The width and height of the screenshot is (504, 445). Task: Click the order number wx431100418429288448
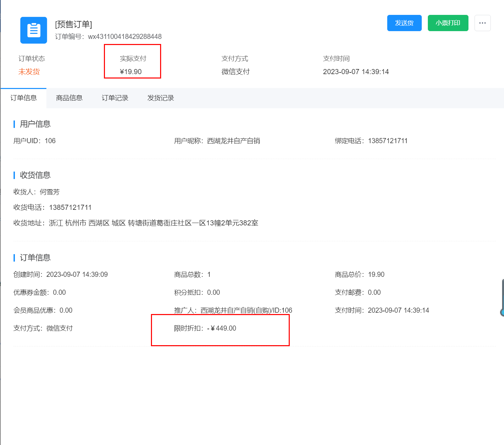[x=125, y=37]
